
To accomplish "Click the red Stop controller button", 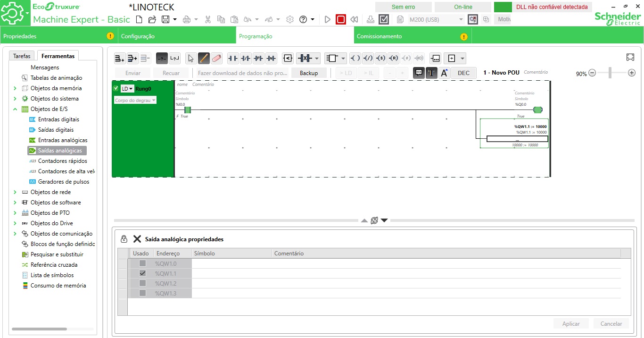I will point(340,19).
